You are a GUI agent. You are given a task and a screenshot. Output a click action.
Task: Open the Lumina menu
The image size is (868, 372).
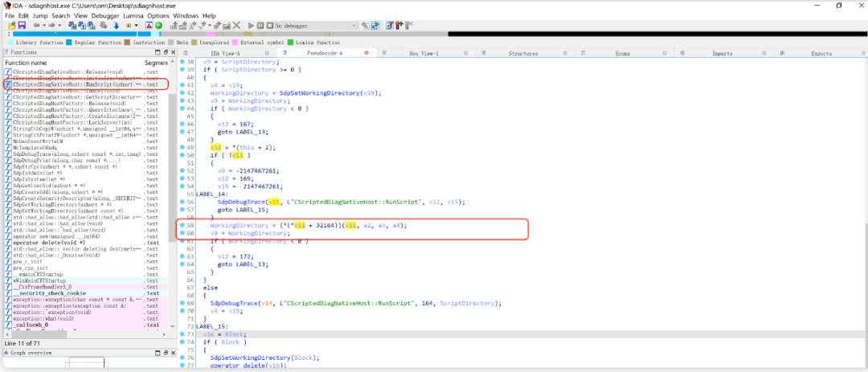133,16
